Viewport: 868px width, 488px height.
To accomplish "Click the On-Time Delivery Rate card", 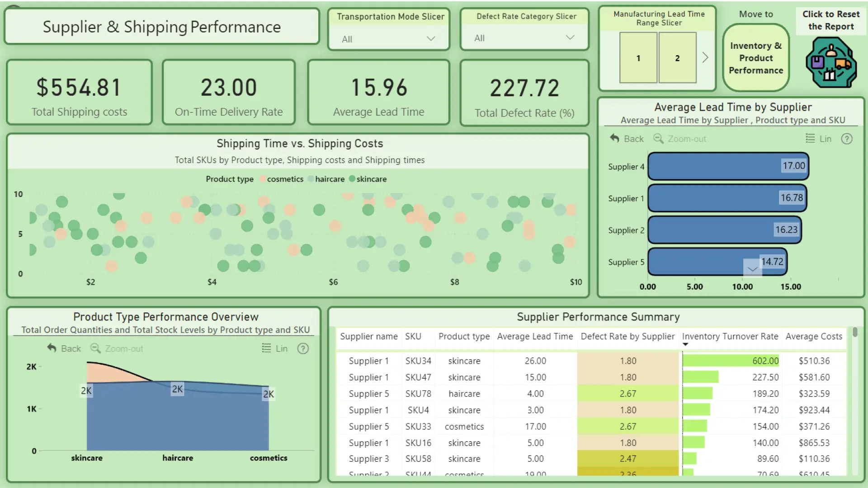I will tap(229, 92).
